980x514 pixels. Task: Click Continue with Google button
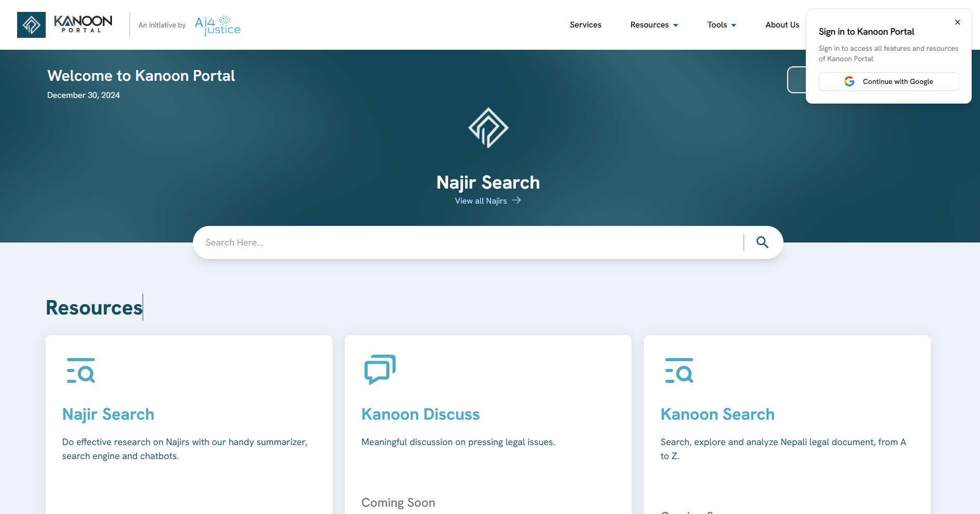coord(888,81)
